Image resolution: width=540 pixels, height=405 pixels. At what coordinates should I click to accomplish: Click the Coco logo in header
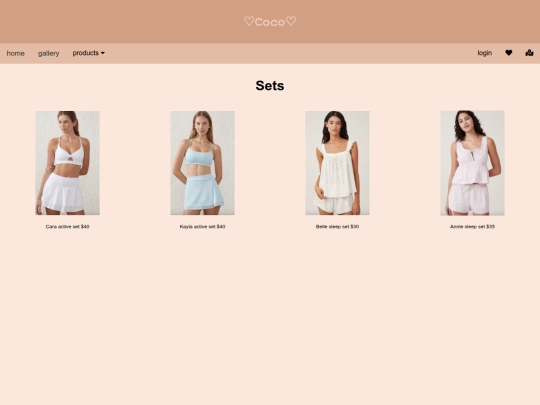pos(270,22)
